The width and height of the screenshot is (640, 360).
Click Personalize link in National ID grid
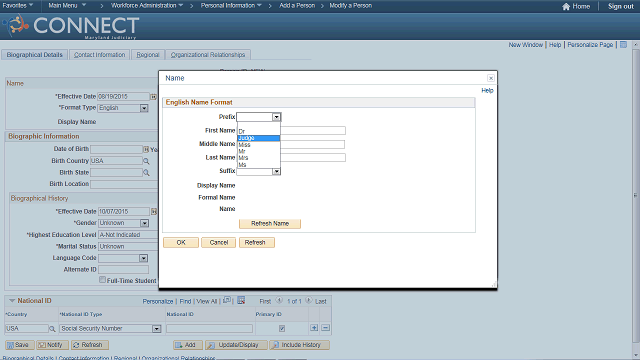pos(158,302)
